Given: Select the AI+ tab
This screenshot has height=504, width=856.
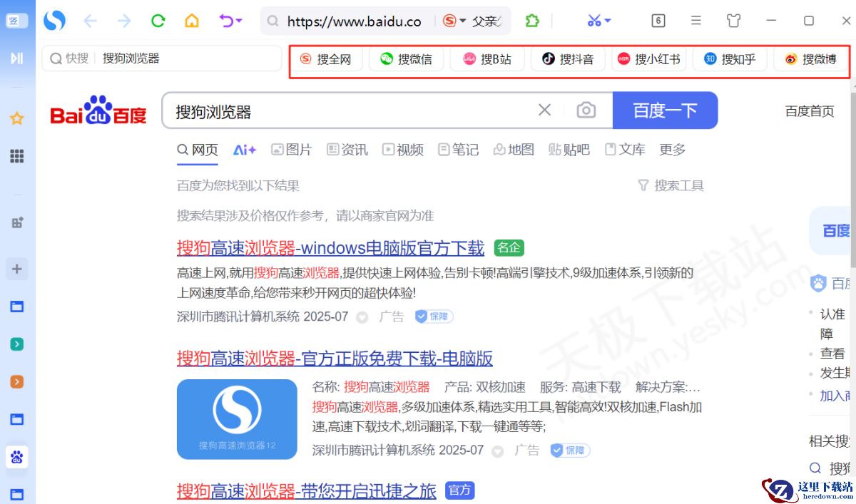Looking at the screenshot, I should [x=245, y=150].
